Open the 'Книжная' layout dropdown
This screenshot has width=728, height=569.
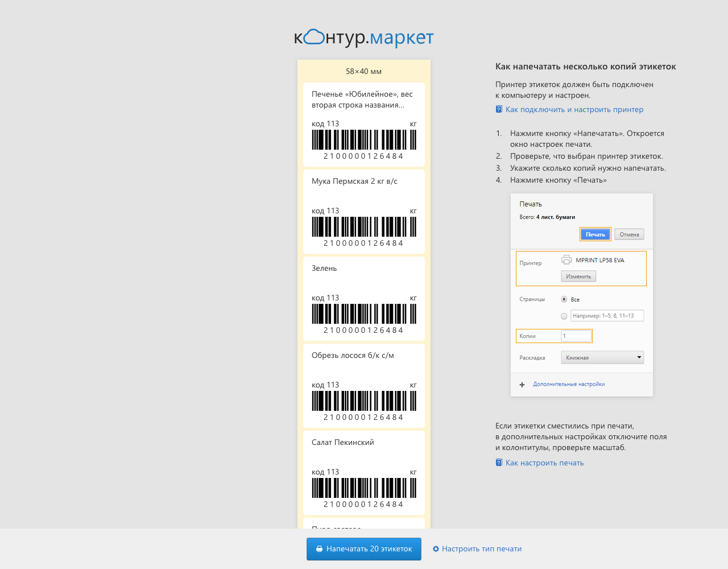click(x=602, y=357)
